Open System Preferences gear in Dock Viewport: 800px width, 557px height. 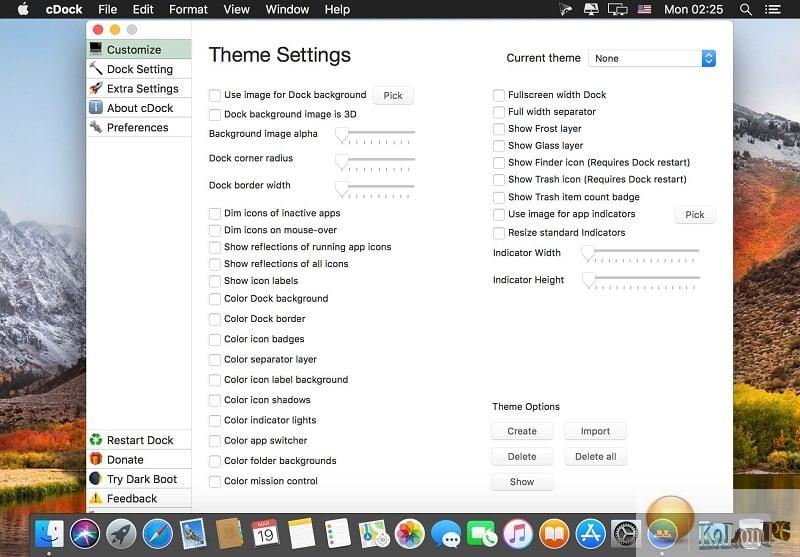[626, 534]
